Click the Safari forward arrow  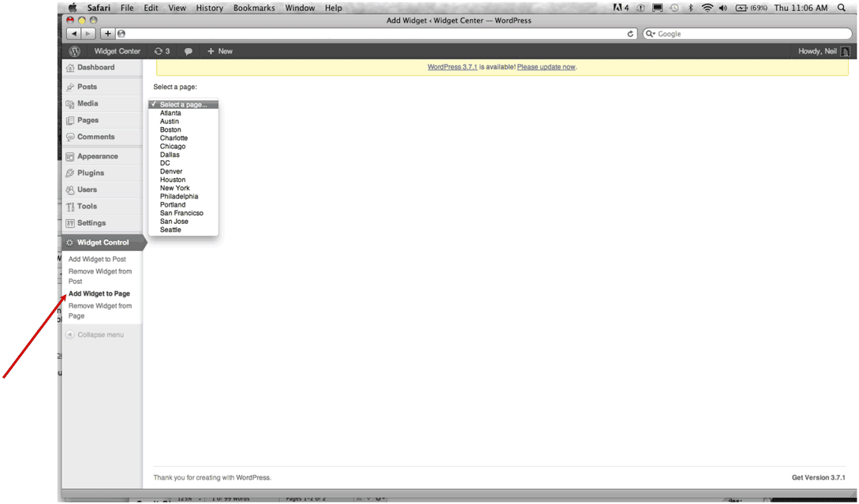(88, 33)
